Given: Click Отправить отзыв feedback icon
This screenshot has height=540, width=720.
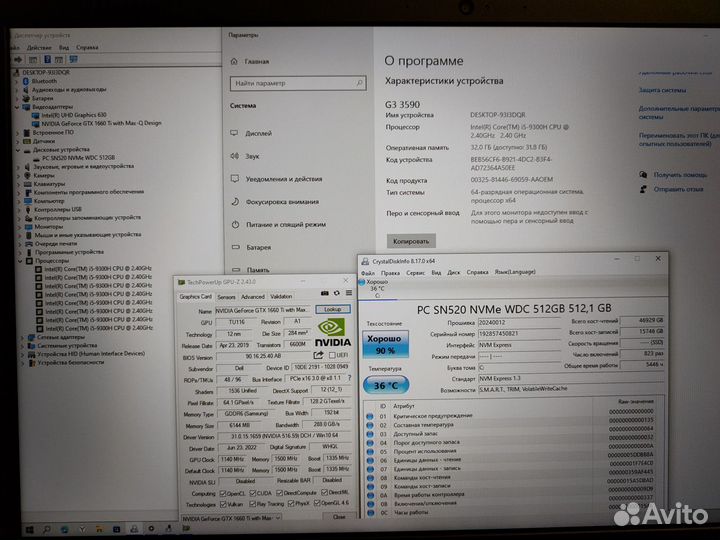Looking at the screenshot, I should (x=643, y=189).
